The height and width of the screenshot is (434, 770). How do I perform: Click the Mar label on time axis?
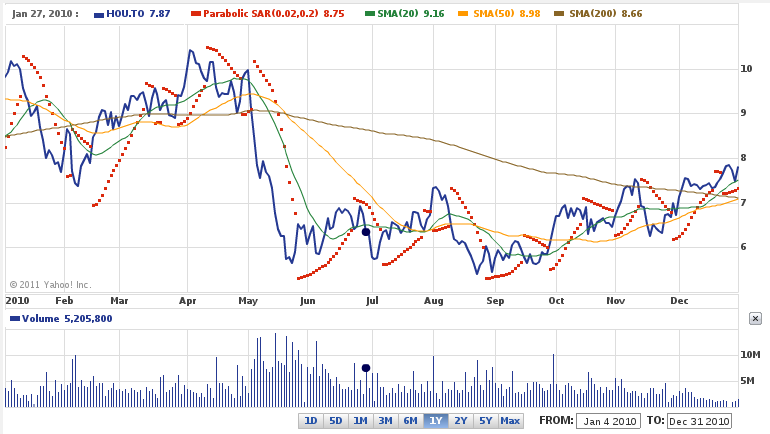(x=119, y=300)
